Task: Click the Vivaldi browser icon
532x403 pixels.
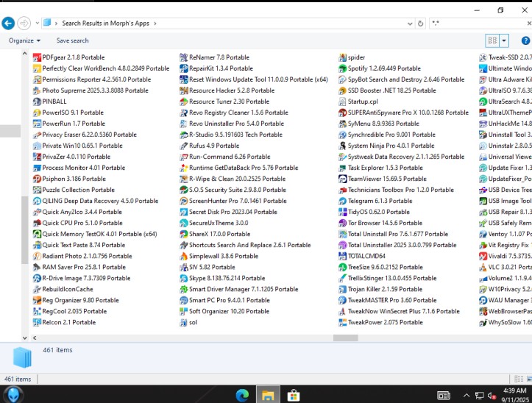Action: coord(483,256)
